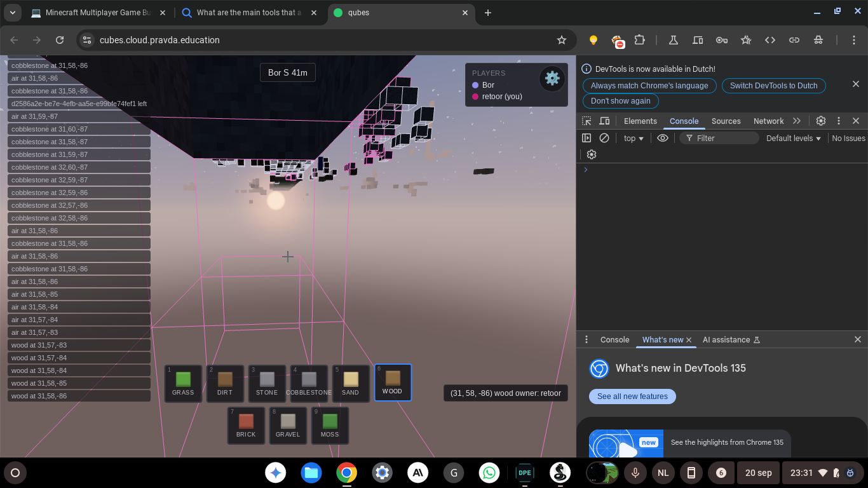
Task: Show the console sidebar
Action: click(587, 138)
